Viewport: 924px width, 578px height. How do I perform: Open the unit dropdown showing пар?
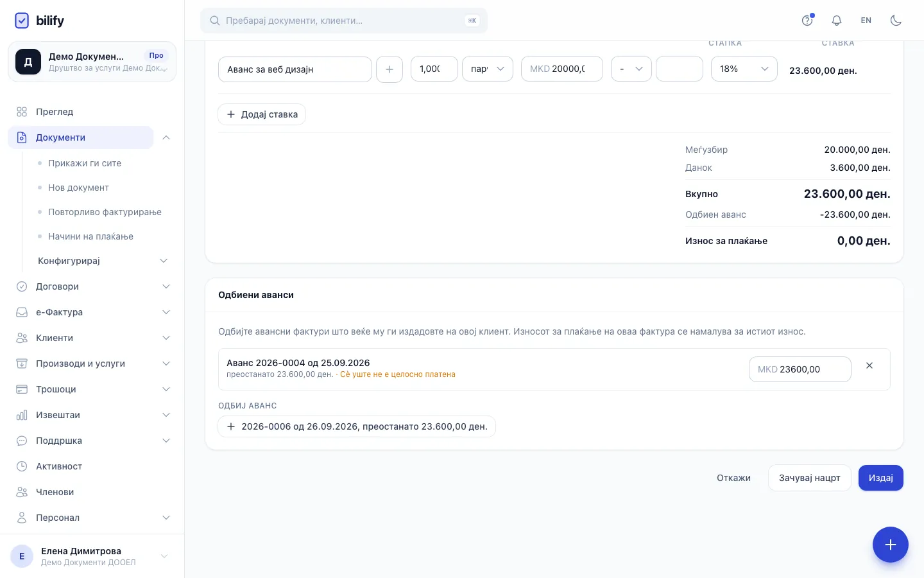[488, 69]
